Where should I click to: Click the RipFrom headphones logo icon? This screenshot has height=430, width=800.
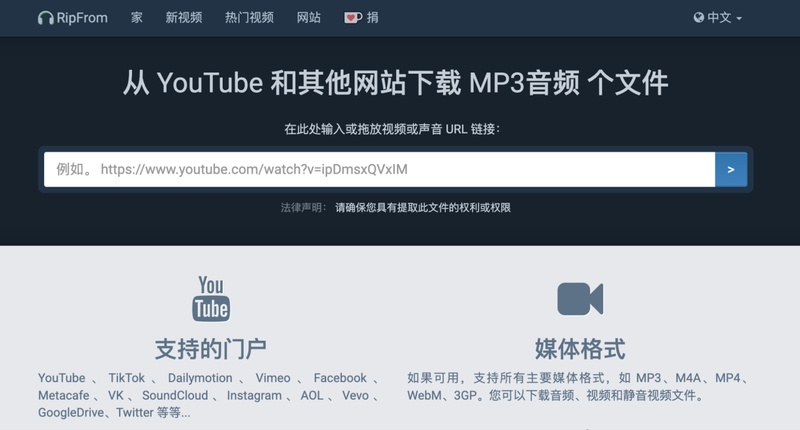point(45,18)
